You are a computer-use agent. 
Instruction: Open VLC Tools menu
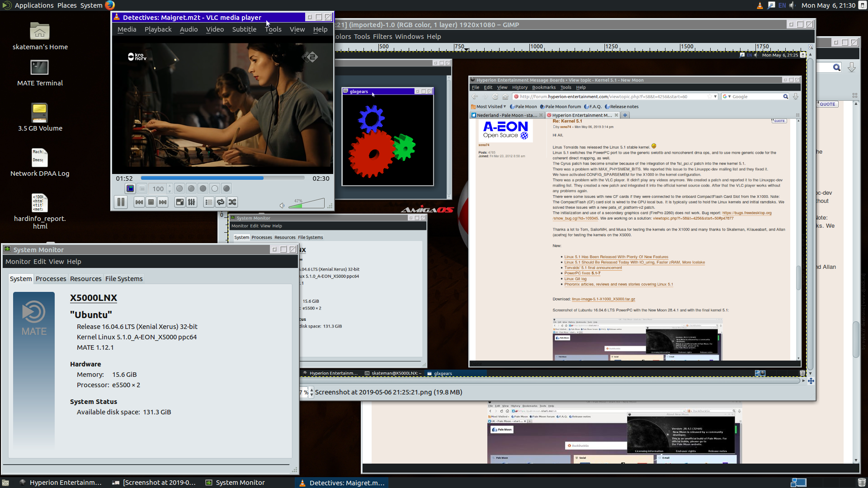pos(273,29)
